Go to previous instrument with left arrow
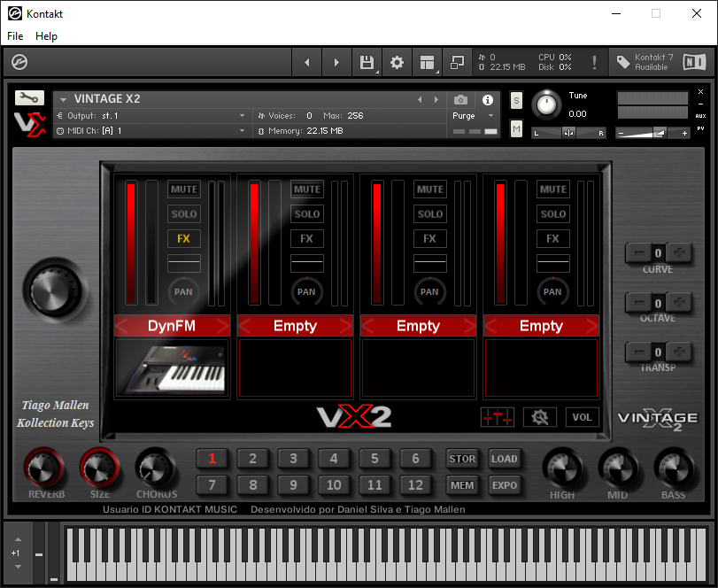The width and height of the screenshot is (718, 588). point(307,62)
